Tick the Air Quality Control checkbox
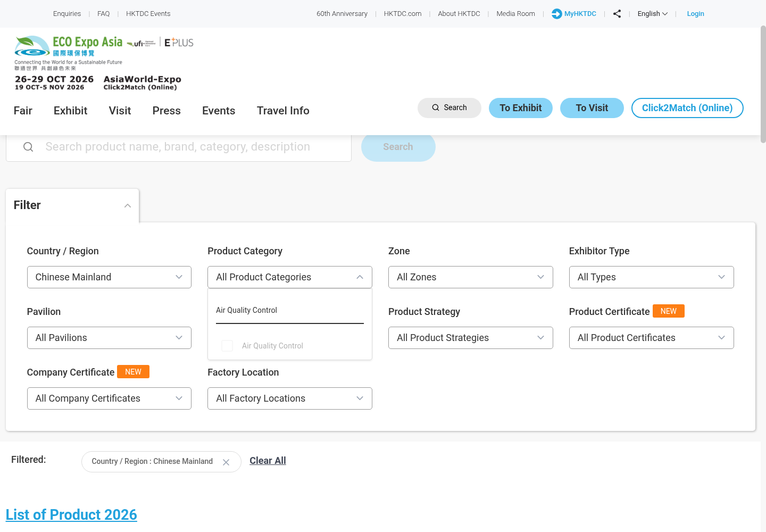 [x=227, y=346]
